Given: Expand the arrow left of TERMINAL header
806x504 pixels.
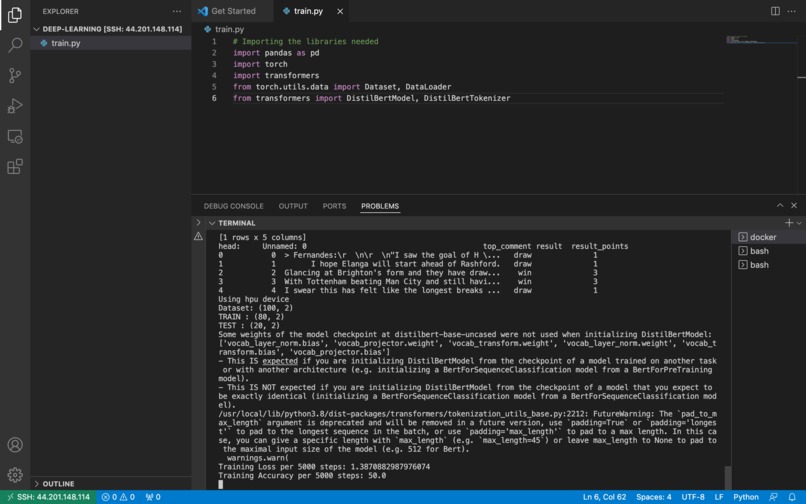Looking at the screenshot, I should pos(198,223).
